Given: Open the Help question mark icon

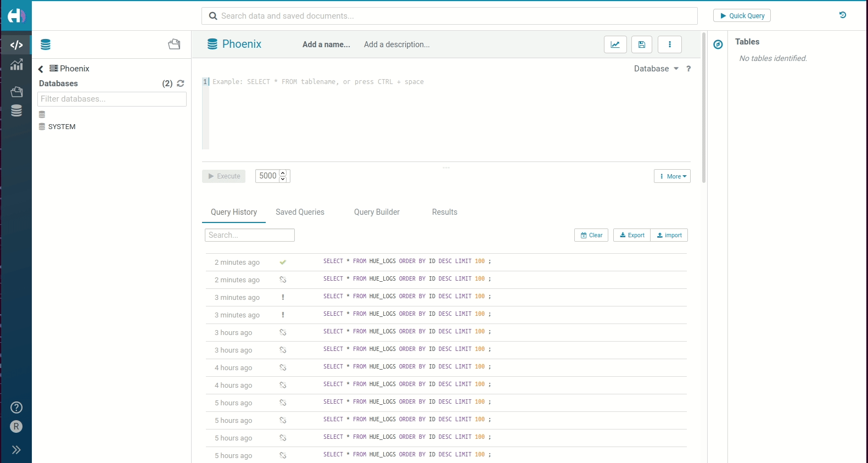Looking at the screenshot, I should [16, 408].
